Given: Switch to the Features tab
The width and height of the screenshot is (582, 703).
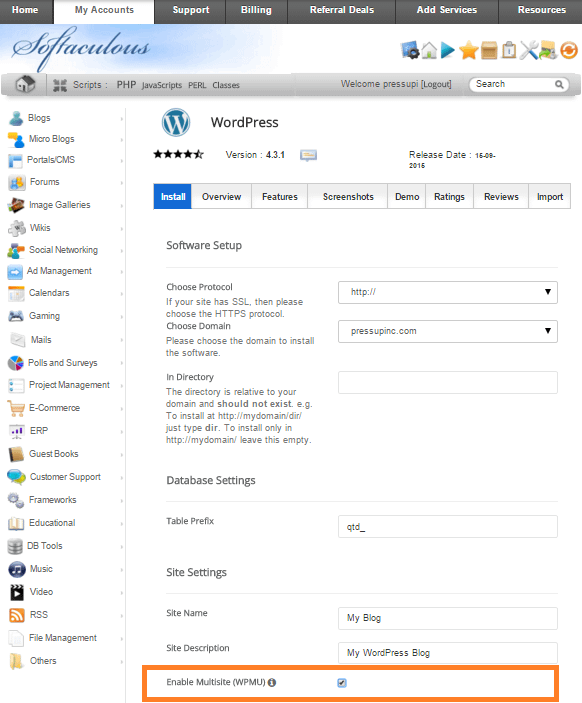Looking at the screenshot, I should pyautogui.click(x=280, y=196).
